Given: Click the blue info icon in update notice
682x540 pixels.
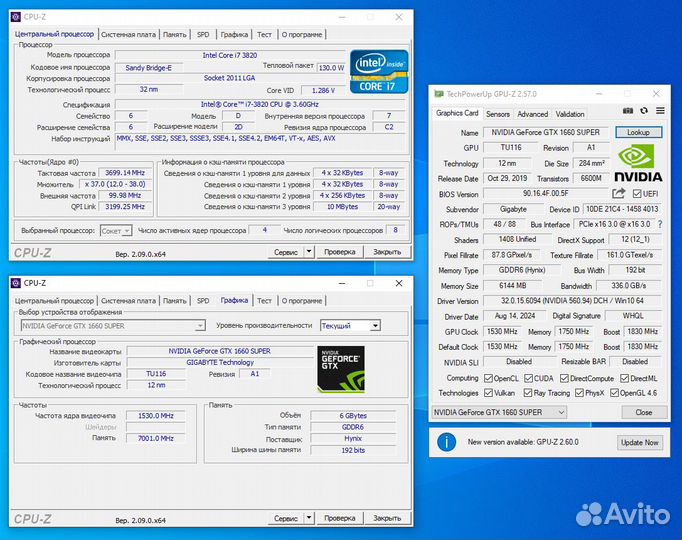Looking at the screenshot, I should 447,442.
